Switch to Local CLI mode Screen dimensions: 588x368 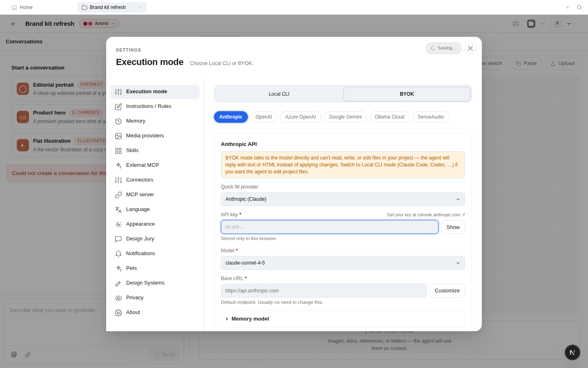coord(279,94)
